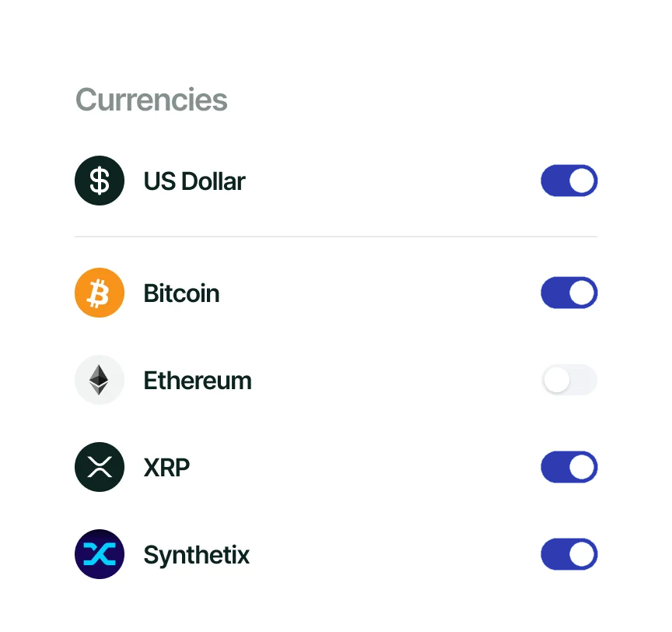Image resolution: width=672 pixels, height=632 pixels.
Task: Select the US Dollar label text
Action: tap(194, 181)
